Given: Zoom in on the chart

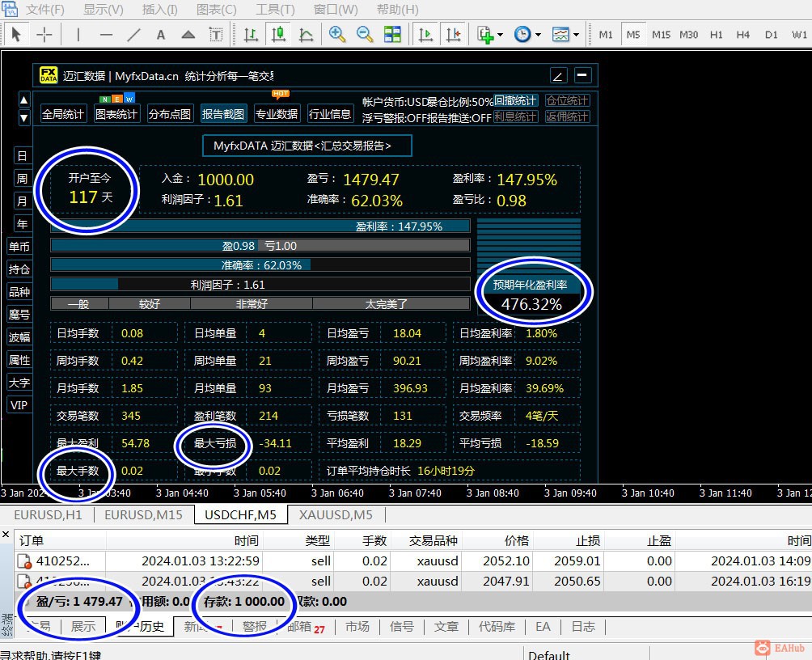Looking at the screenshot, I should coord(335,36).
